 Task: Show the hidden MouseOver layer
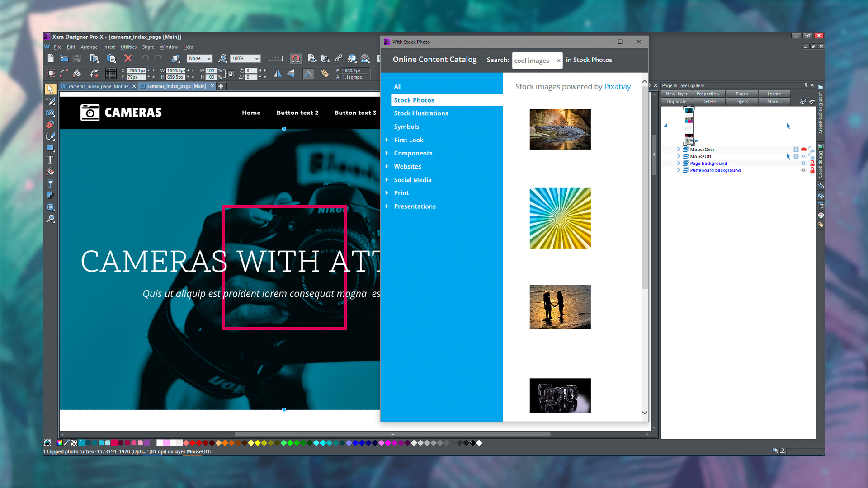[x=803, y=150]
